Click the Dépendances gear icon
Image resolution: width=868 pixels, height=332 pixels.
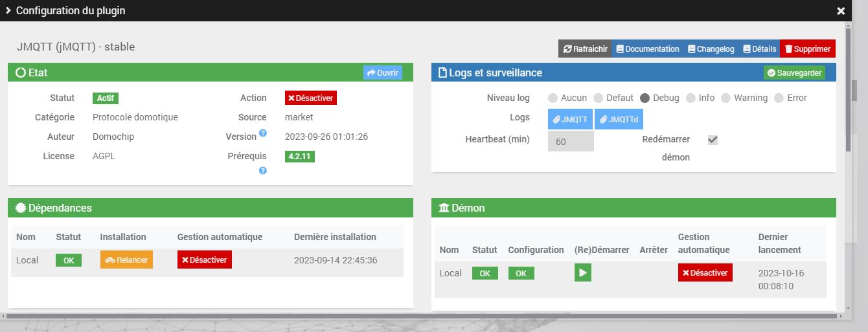21,208
